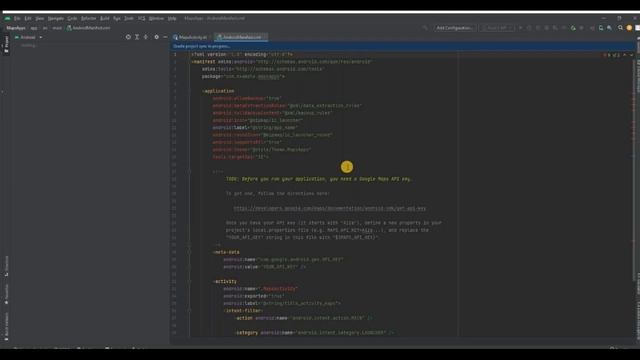Open the Navigate menu
The image size is (640, 360).
pyautogui.click(x=56, y=18)
